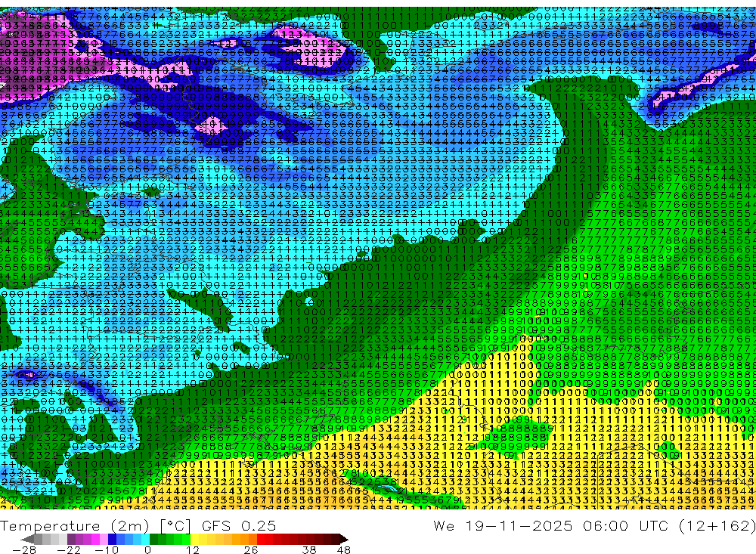Image resolution: width=756 pixels, height=554 pixels.
Task: Click the dark maroon right arrow end of color bar
Action: click(x=344, y=539)
